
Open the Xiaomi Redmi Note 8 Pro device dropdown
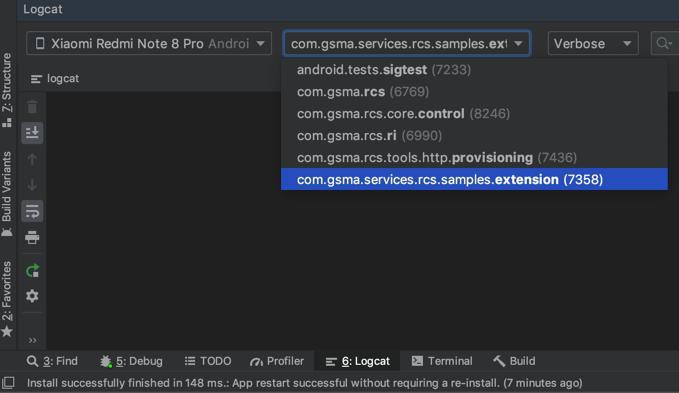coord(149,43)
